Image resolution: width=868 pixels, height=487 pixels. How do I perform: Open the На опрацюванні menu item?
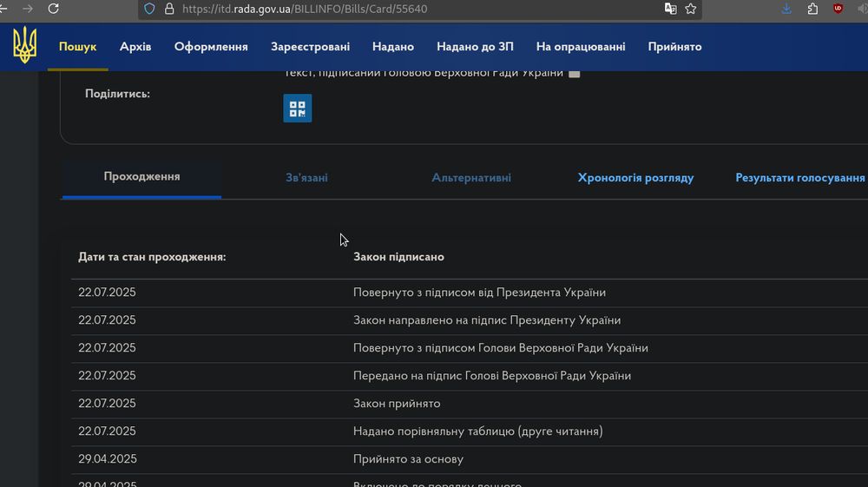coord(581,47)
